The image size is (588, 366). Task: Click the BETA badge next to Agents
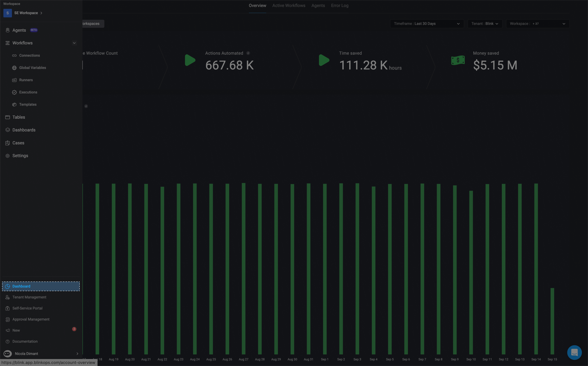34,30
